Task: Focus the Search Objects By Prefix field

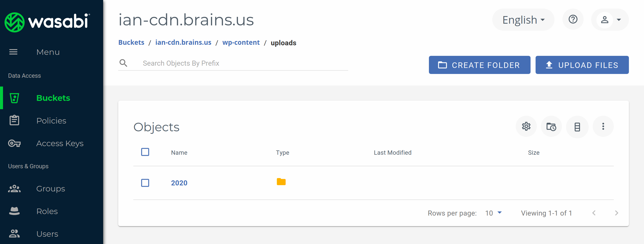Action: pos(242,63)
